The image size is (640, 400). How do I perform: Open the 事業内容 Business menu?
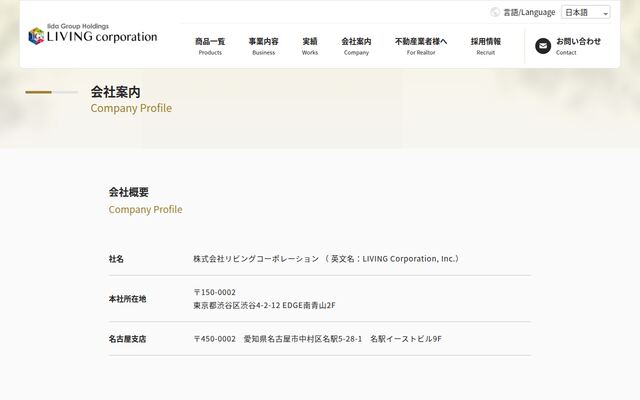pyautogui.click(x=264, y=46)
